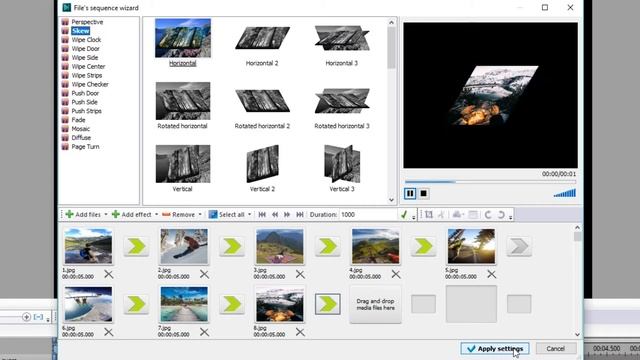Select the gray transition arrow after 5.jpg
Image resolution: width=640 pixels, height=360 pixels.
[519, 246]
